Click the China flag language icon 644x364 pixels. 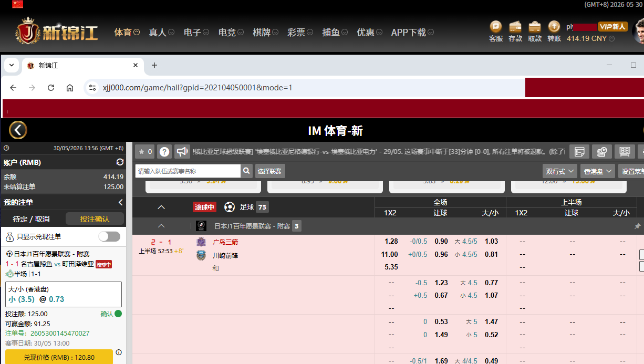[17, 4]
